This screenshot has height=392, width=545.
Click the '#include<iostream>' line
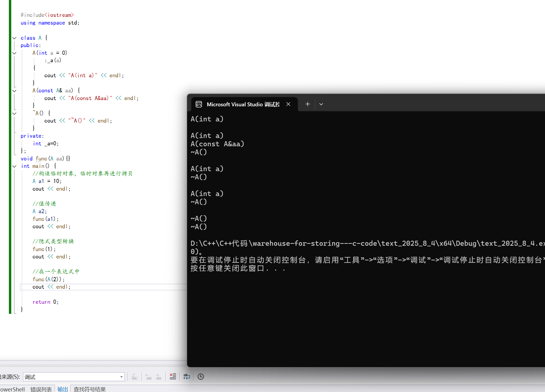pyautogui.click(x=47, y=15)
